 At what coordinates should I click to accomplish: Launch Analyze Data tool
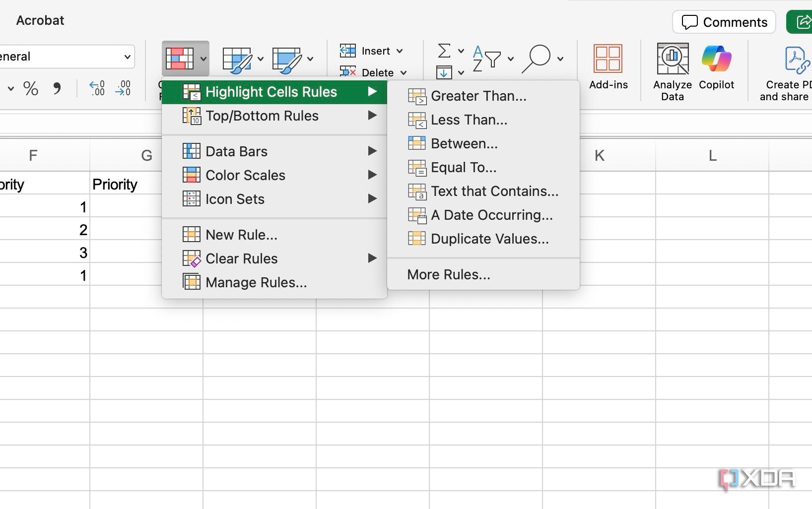tap(672, 71)
